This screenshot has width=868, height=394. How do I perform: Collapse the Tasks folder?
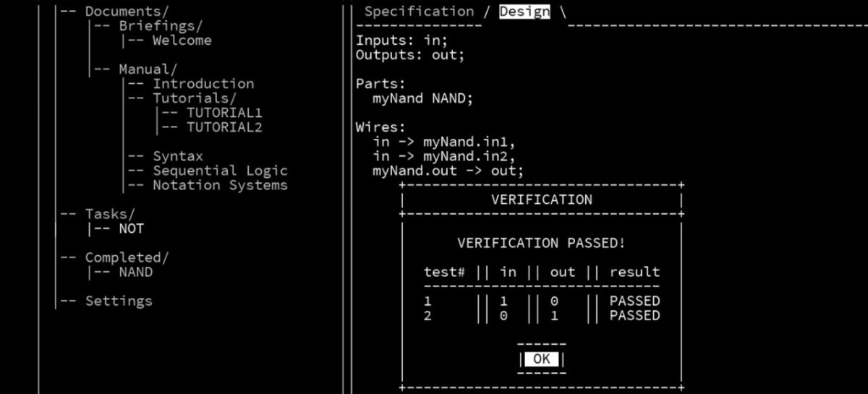click(x=110, y=214)
